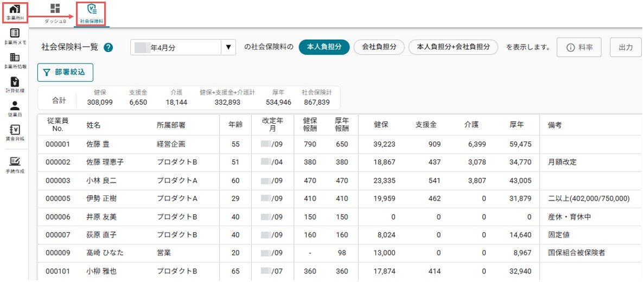
Task: Open 事業所情報 building icon
Action: pos(14,61)
